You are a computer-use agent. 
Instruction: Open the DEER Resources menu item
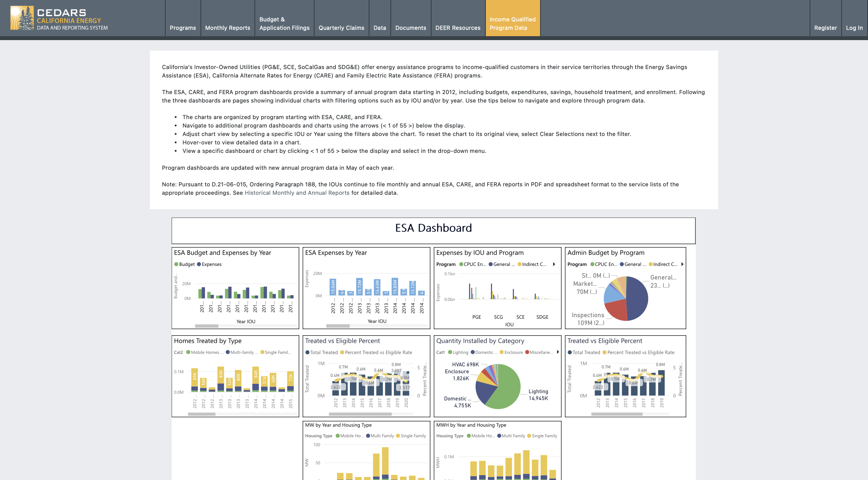click(458, 28)
